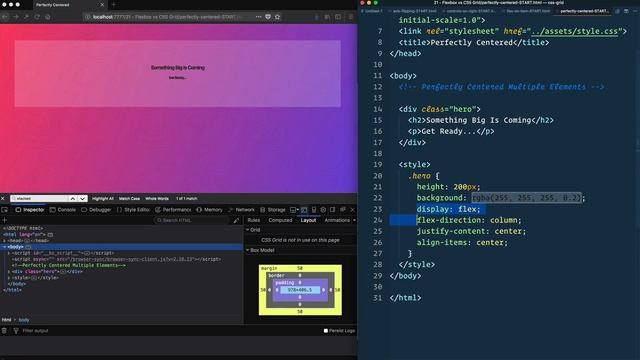Open the page actions three-dot menu
This screenshot has height=360, width=640.
(x=258, y=17)
